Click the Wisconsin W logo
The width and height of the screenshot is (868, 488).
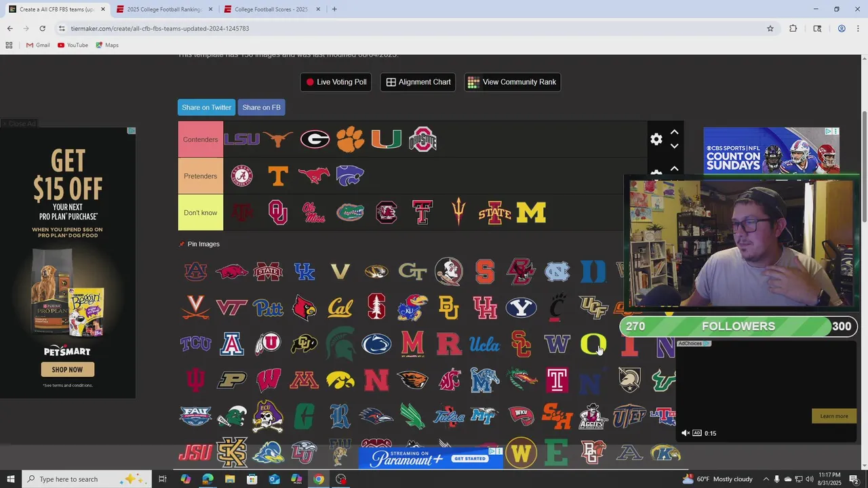[x=268, y=380]
